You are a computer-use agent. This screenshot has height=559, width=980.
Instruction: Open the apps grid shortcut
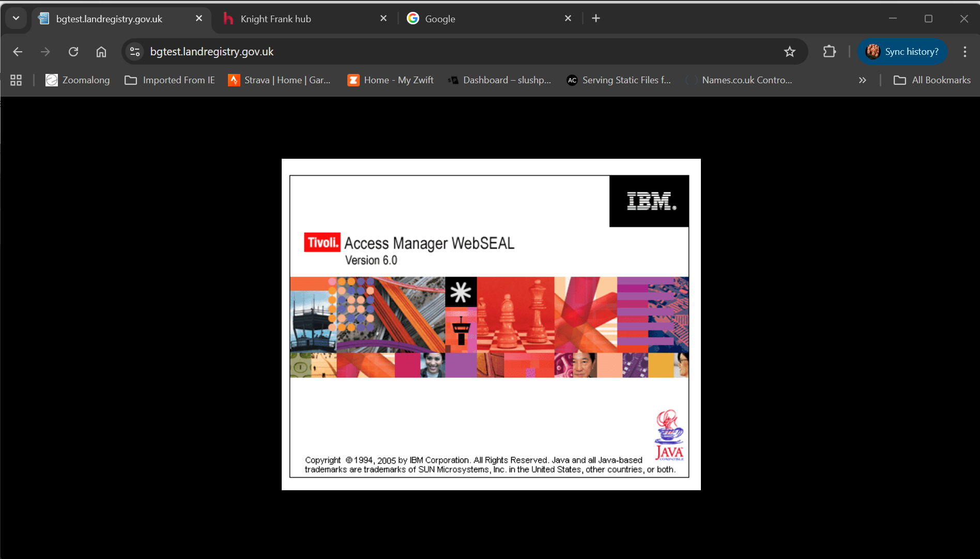pos(16,80)
